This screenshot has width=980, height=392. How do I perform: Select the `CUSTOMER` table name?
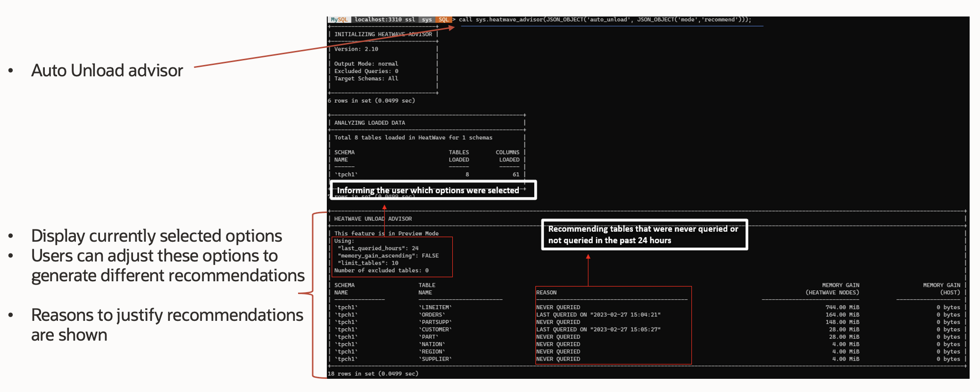[x=435, y=329]
